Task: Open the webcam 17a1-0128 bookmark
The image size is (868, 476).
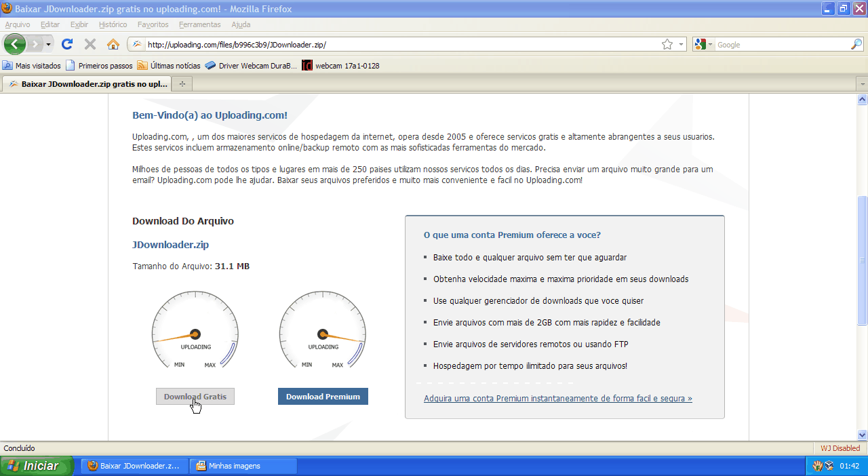Action: pyautogui.click(x=340, y=66)
